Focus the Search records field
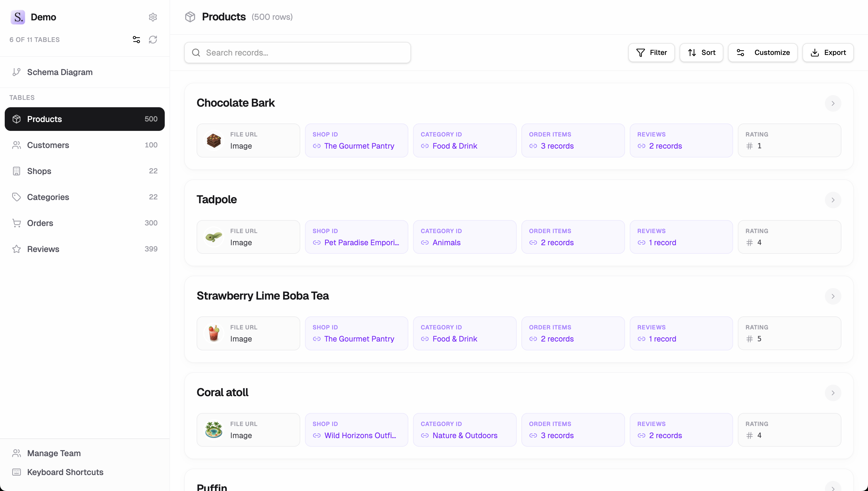The image size is (868, 491). coord(297,53)
